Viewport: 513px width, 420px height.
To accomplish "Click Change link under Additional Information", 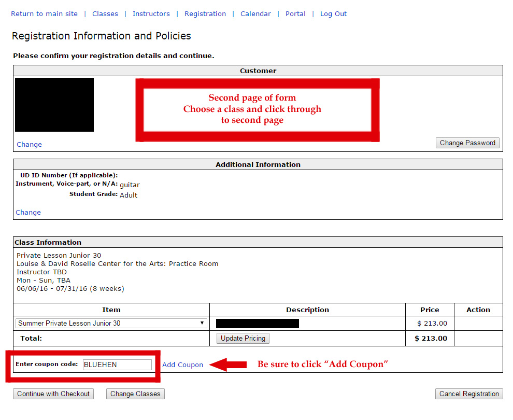I will [28, 213].
